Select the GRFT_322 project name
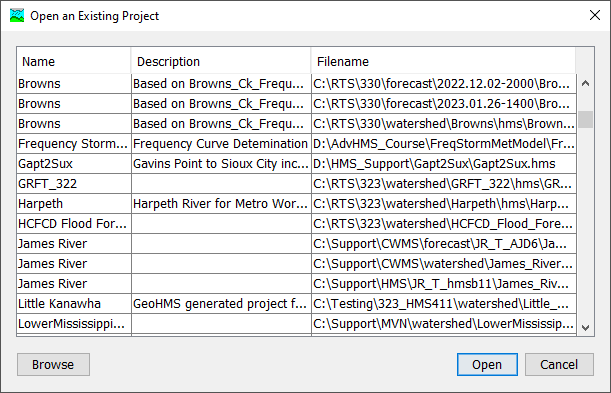Image resolution: width=611 pixels, height=393 pixels. [74, 183]
